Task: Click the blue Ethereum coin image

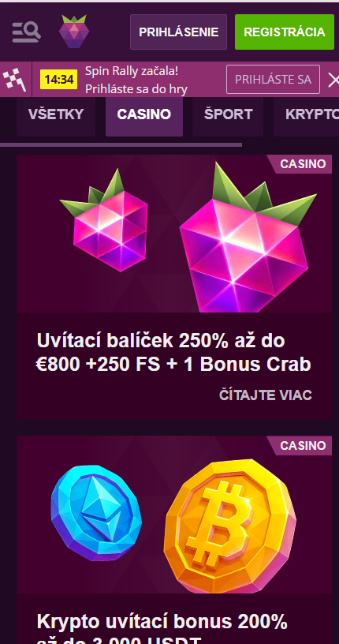Action: coord(96,513)
